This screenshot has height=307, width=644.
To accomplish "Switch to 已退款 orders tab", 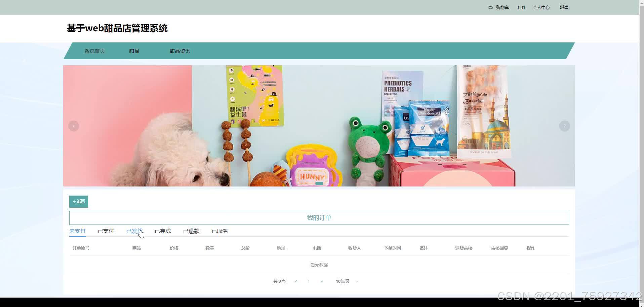I will 191,231.
